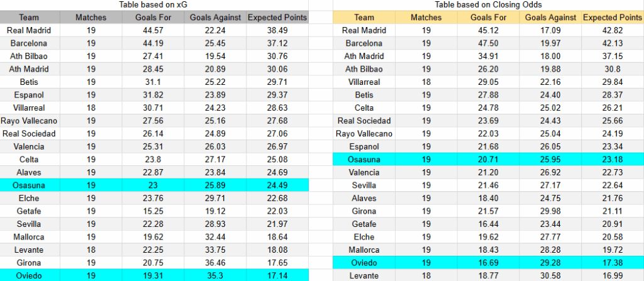Select Barcelona's 47.50 goals for cell

[x=489, y=43]
